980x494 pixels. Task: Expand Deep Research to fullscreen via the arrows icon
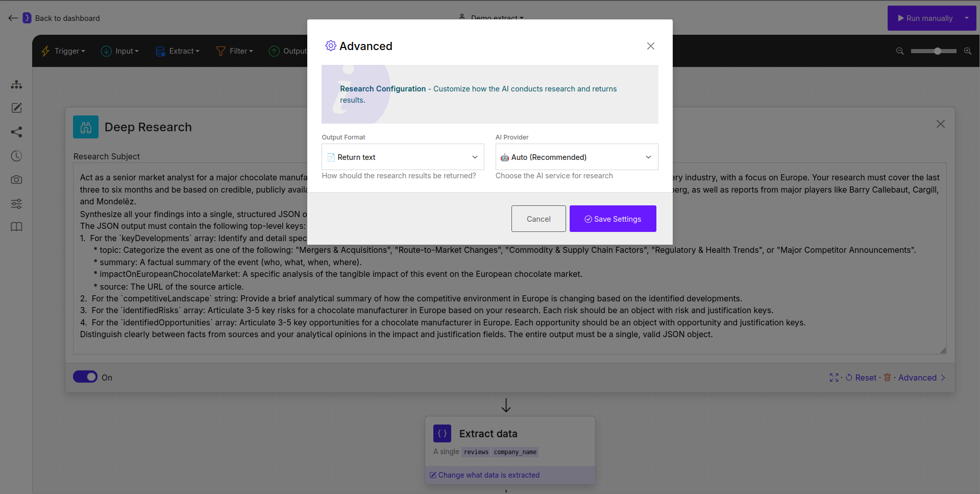click(x=834, y=378)
